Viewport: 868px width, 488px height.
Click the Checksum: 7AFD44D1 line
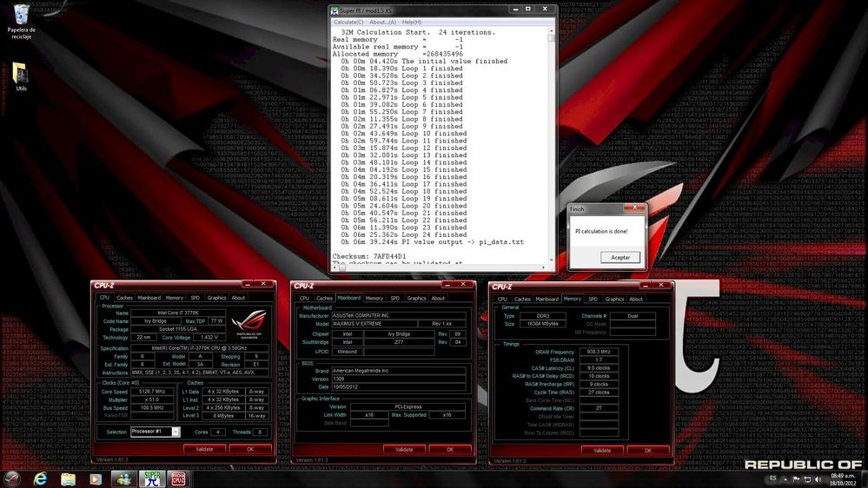[369, 256]
